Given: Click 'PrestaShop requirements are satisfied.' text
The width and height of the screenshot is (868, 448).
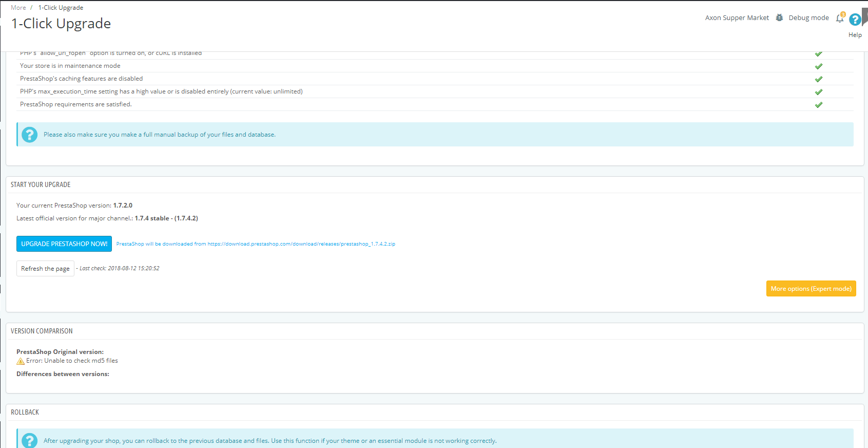Looking at the screenshot, I should point(76,104).
